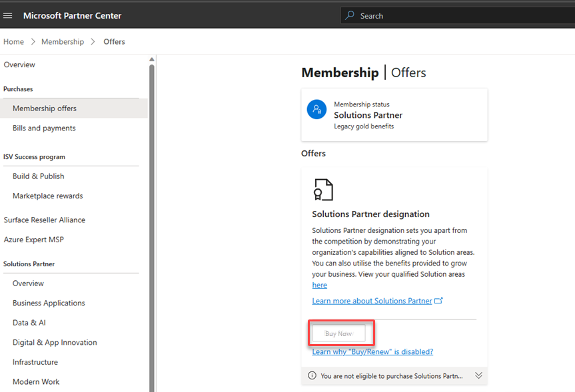The image size is (575, 392).
Task: Go to Home breadcrumb
Action: coord(13,42)
